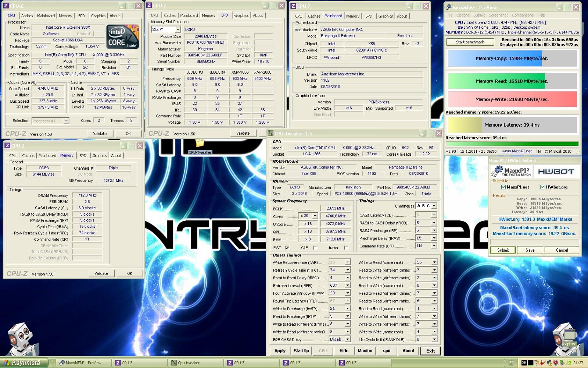The image size is (588, 368).
Task: Click the HWbot.org 1381.3 MaxxMEM² Marks text
Action: point(535,219)
